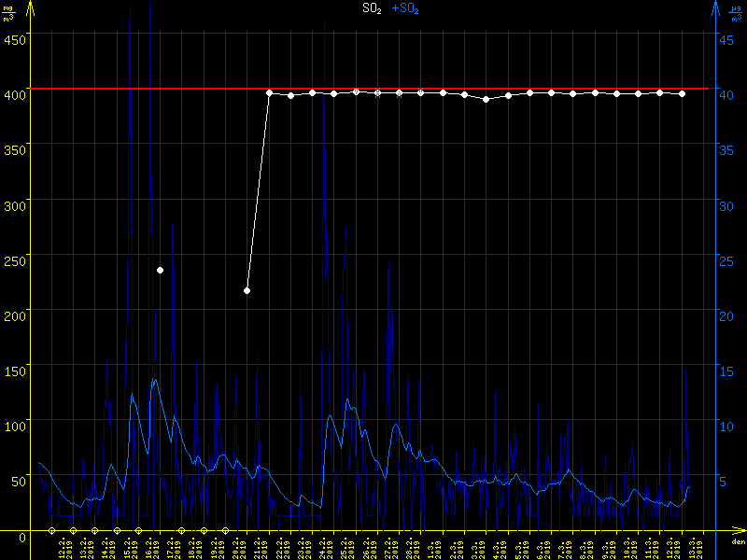Viewport: 747px width, 560px height.
Task: Click the last white point on the plateau
Action: [683, 93]
